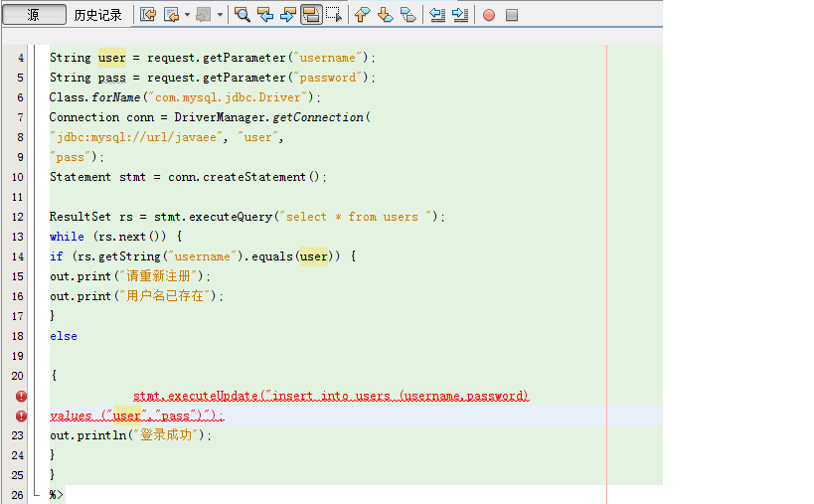Click the closing %> tag on line 26
814x504 pixels.
coord(56,495)
